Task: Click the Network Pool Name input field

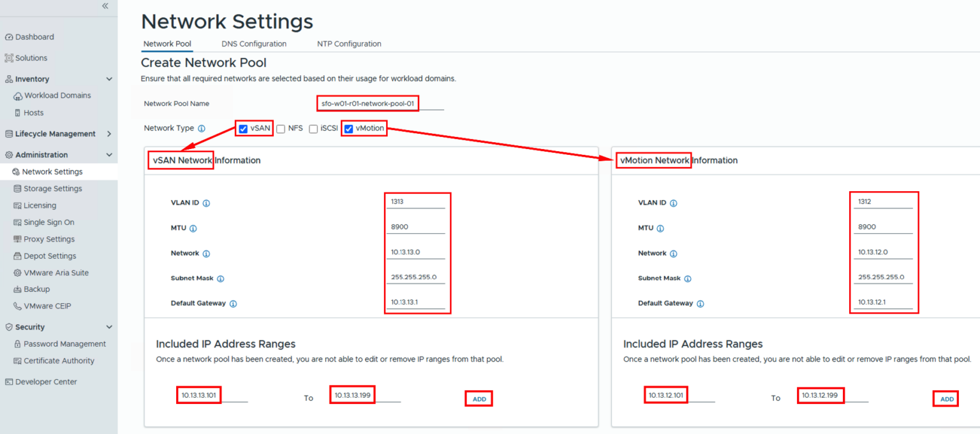Action: pyautogui.click(x=367, y=103)
